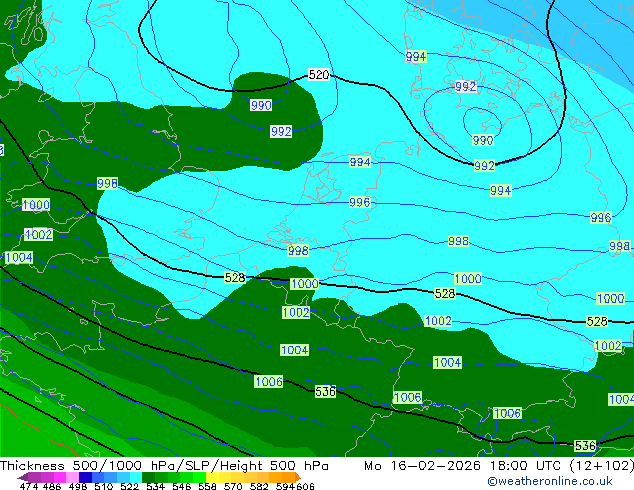Click the 534 legend value
The width and height of the screenshot is (634, 490).
[x=156, y=486]
